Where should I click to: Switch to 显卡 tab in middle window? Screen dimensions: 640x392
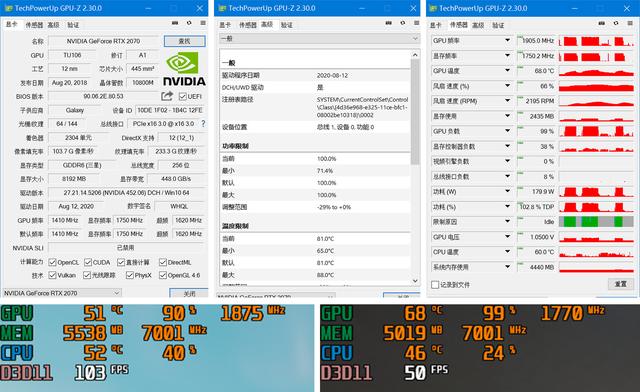pos(225,25)
